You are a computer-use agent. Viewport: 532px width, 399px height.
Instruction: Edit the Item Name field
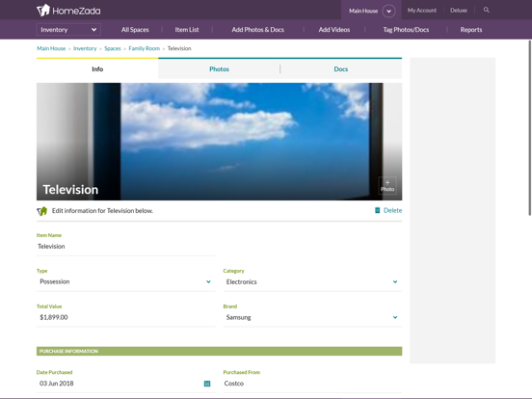pos(126,247)
